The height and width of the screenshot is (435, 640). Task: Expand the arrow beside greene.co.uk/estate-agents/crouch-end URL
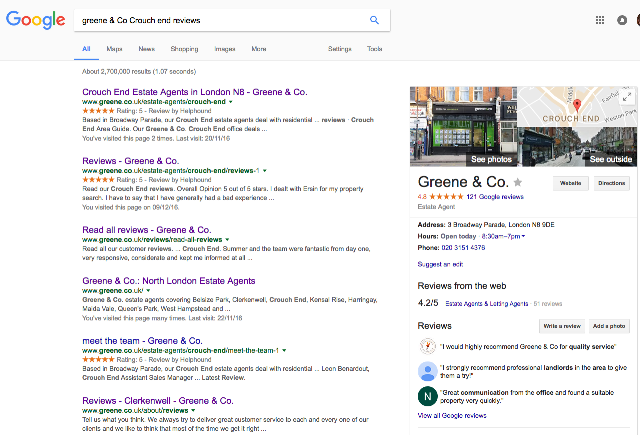[231, 102]
